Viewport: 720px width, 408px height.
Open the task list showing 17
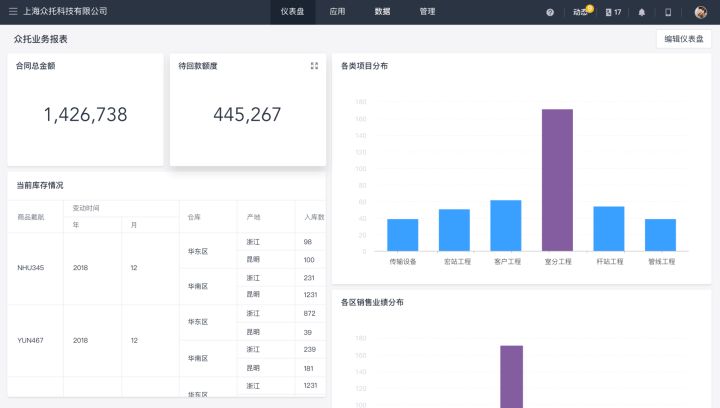click(x=613, y=12)
